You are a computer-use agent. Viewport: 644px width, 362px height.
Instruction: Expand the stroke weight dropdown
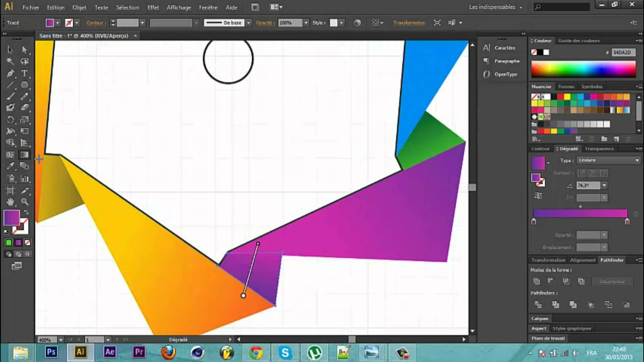[x=143, y=22]
